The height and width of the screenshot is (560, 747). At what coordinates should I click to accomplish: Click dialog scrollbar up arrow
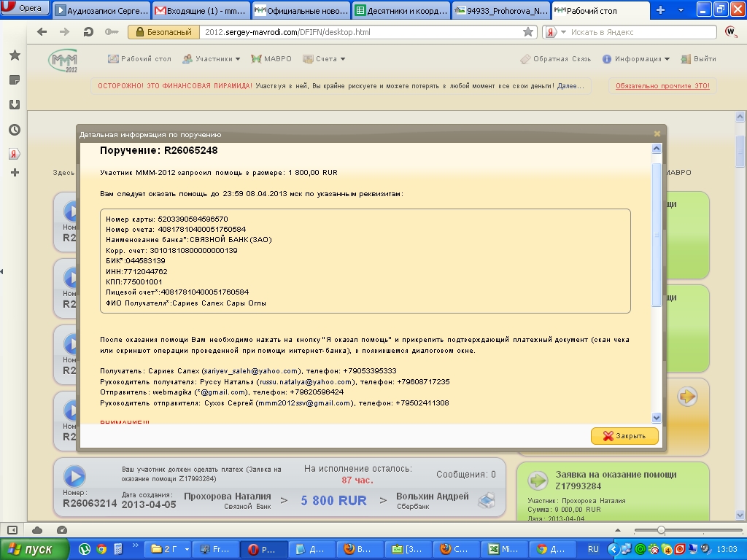[x=656, y=149]
